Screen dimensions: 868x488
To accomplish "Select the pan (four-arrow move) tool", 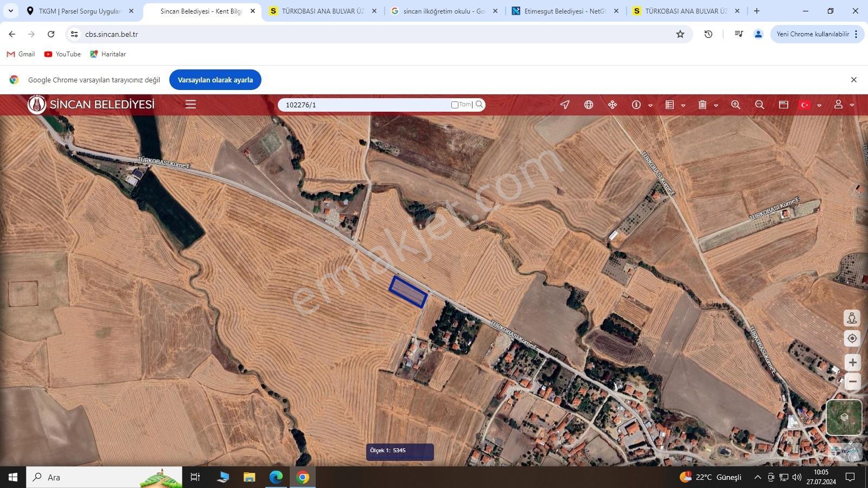I will (x=612, y=105).
